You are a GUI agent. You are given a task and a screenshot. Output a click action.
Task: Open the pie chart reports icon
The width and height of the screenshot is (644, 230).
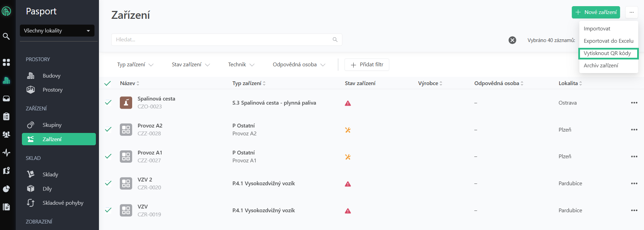(6, 189)
